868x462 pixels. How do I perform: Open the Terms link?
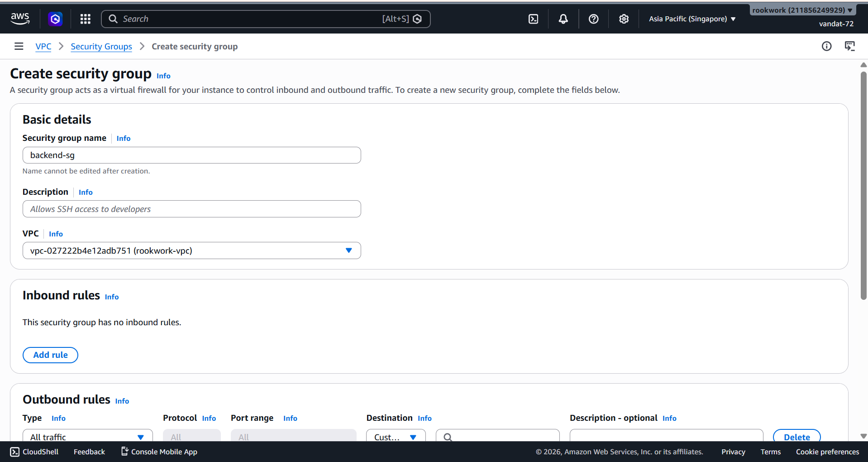point(770,452)
